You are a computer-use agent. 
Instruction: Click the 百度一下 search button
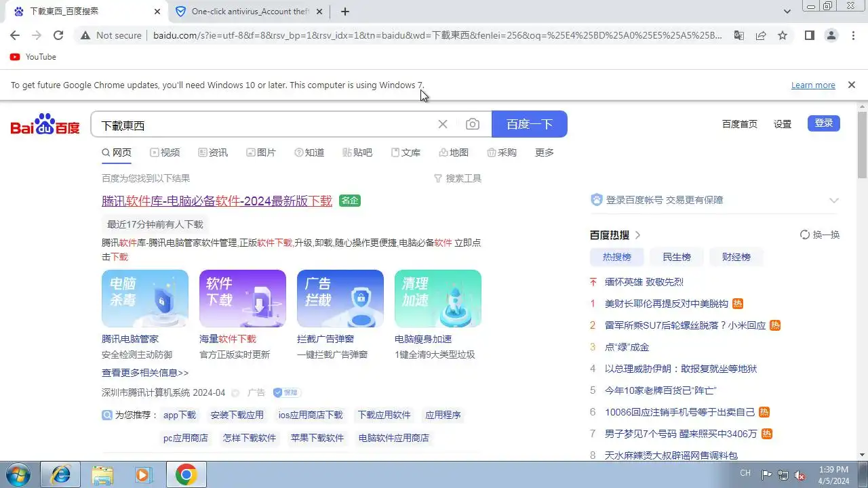[530, 124]
